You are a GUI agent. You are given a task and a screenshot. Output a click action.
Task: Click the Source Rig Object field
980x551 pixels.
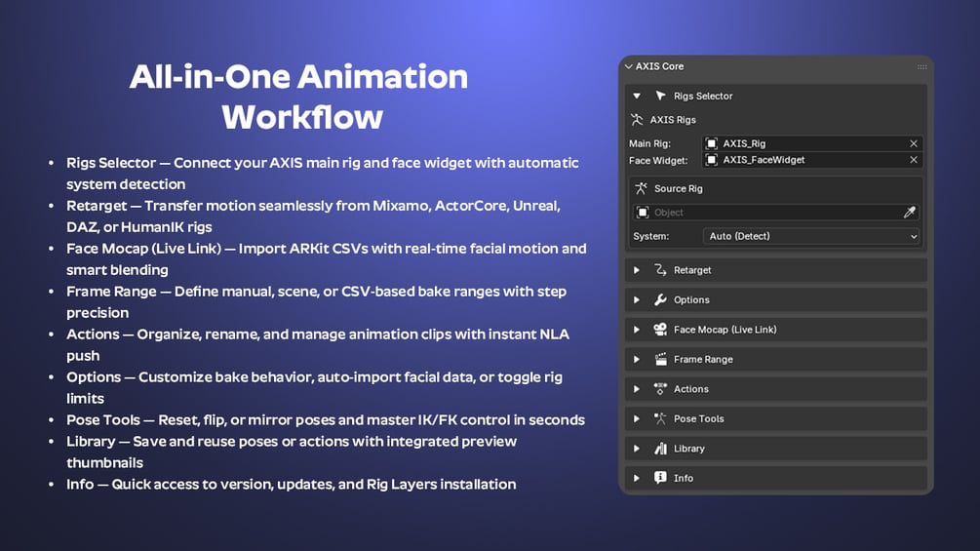[775, 213]
